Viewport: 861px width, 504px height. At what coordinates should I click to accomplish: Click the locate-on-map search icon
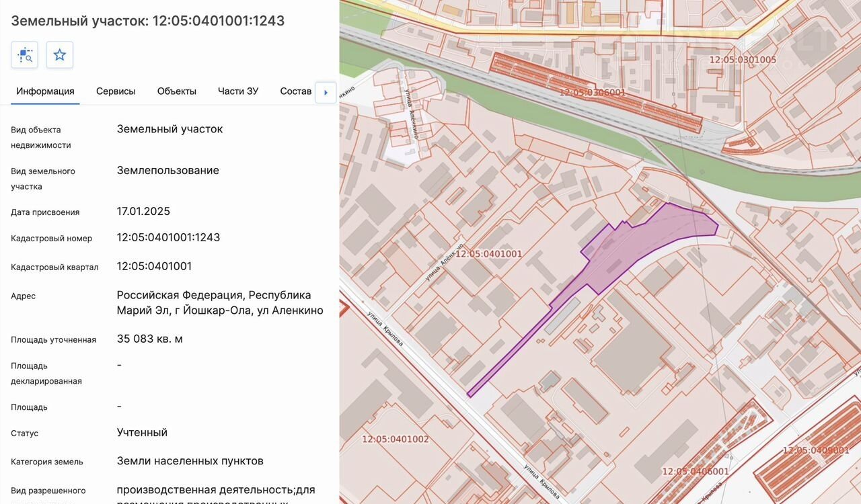(25, 55)
